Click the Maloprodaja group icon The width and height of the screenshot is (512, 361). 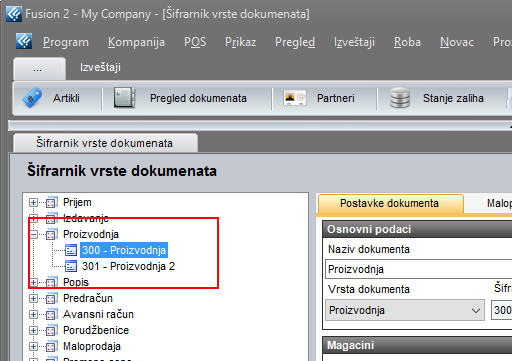pyautogui.click(x=51, y=346)
